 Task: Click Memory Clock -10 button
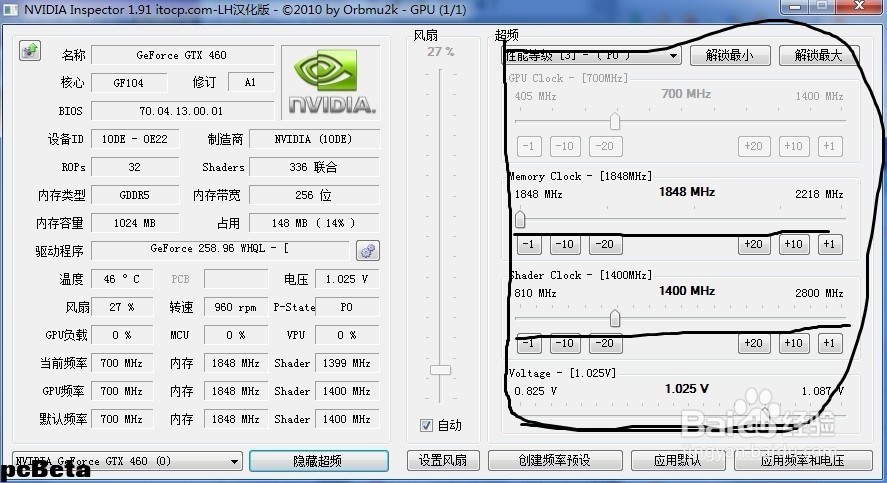pos(565,244)
